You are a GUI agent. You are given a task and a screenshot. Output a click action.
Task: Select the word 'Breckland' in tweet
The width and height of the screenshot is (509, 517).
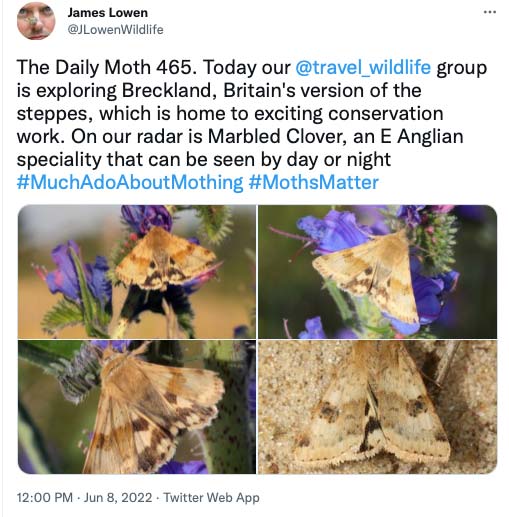tap(167, 90)
